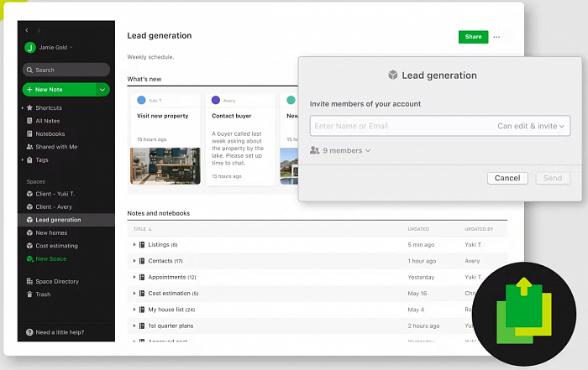Click the Weekly schedule description text
This screenshot has height=370, width=588.
(x=150, y=57)
